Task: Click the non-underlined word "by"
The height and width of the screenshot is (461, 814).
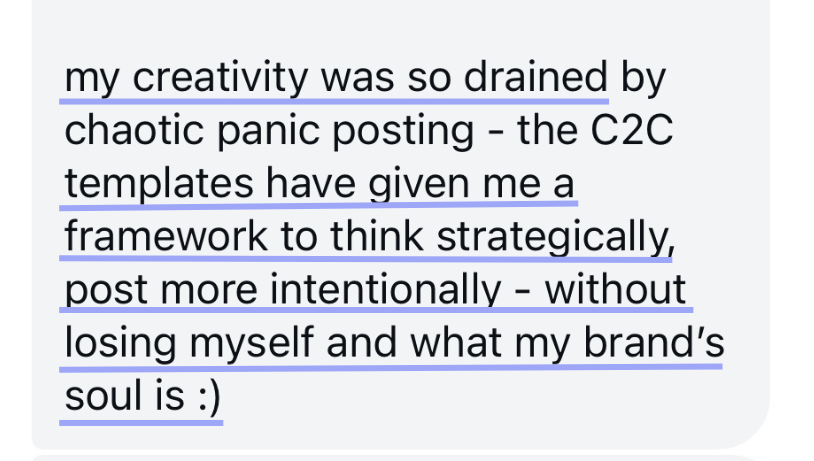Action: 643,78
